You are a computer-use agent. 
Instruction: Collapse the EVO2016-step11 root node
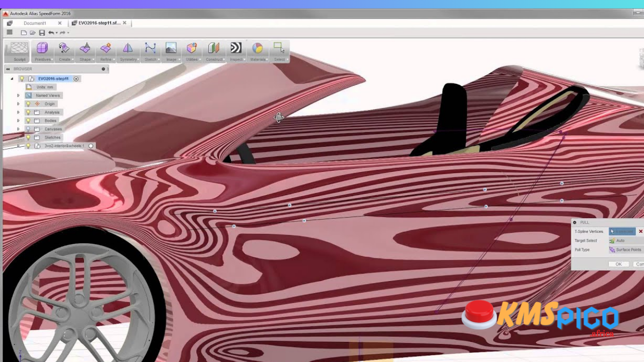click(12, 79)
